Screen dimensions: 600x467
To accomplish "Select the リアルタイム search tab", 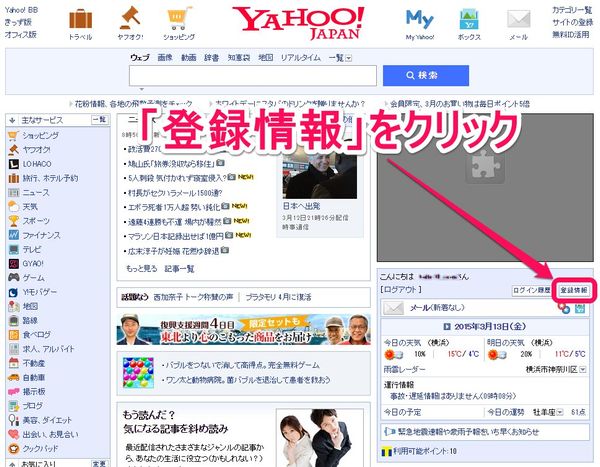I will click(301, 58).
